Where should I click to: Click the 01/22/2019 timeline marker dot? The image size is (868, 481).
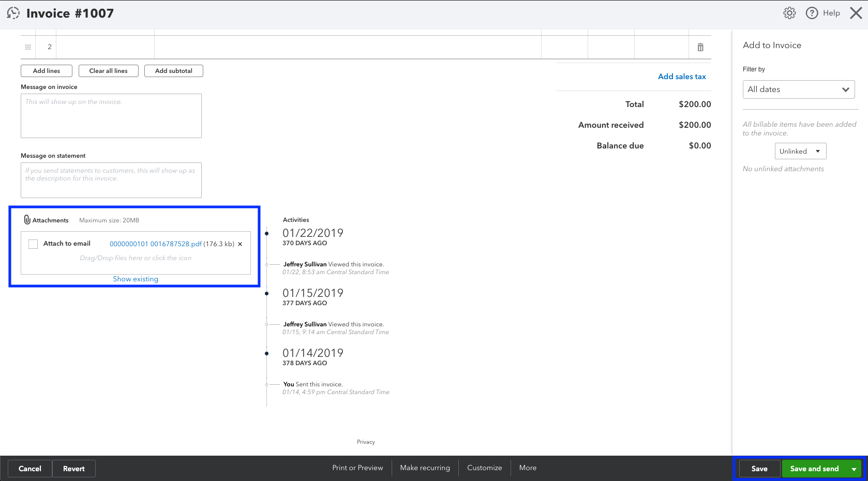(267, 233)
